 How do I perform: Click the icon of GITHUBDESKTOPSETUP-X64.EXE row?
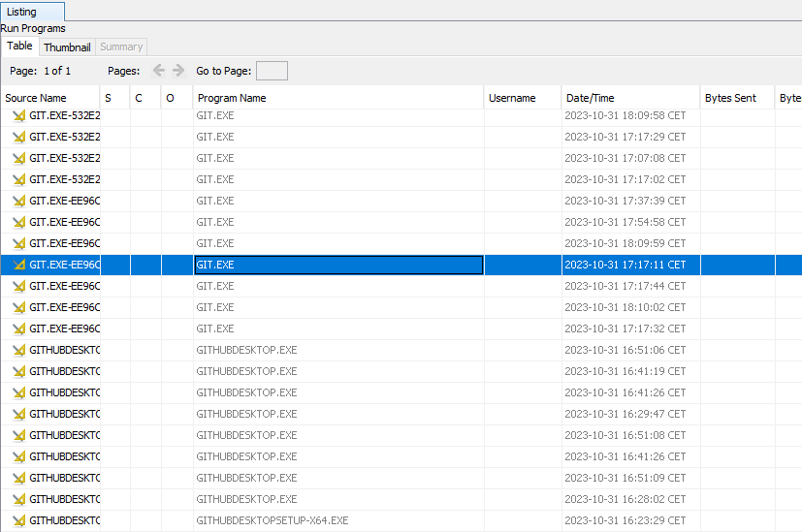(x=18, y=520)
